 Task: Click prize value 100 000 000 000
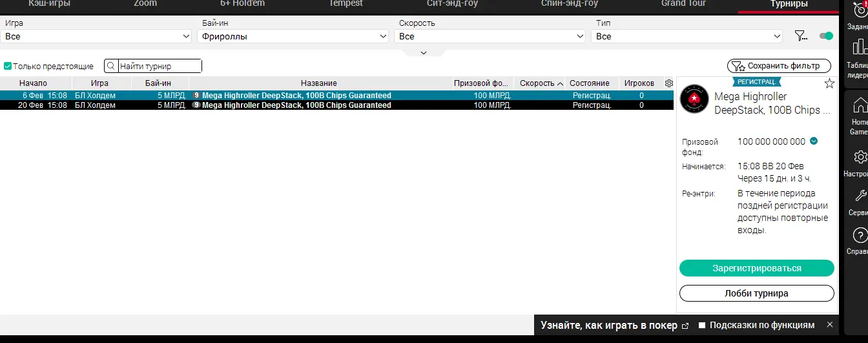[771, 141]
